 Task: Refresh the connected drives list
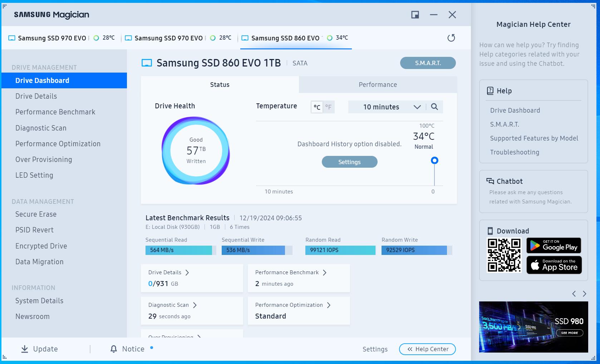click(x=452, y=38)
